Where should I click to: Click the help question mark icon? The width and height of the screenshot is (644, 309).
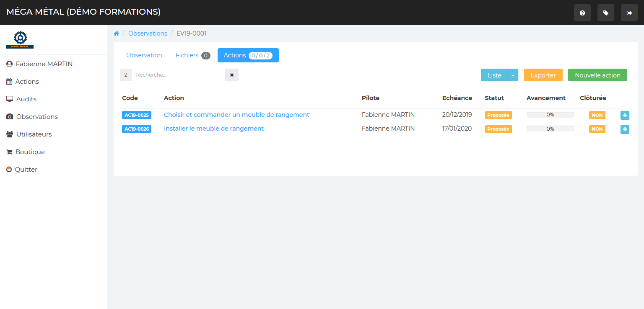(x=582, y=13)
